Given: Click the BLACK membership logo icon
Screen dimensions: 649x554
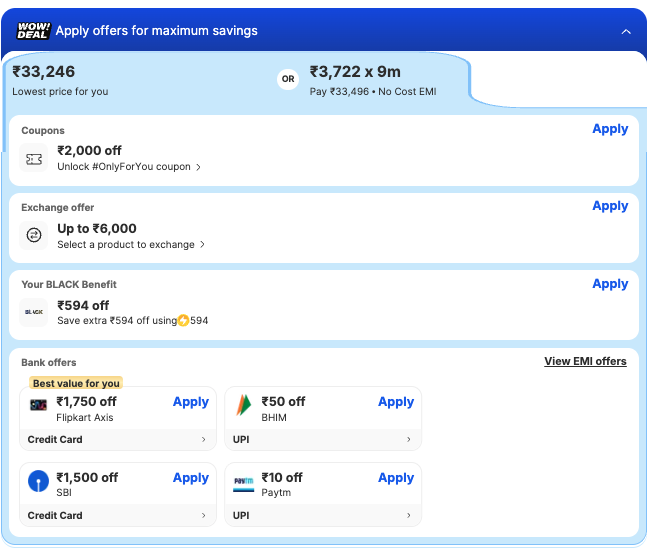Looking at the screenshot, I should click(x=34, y=313).
